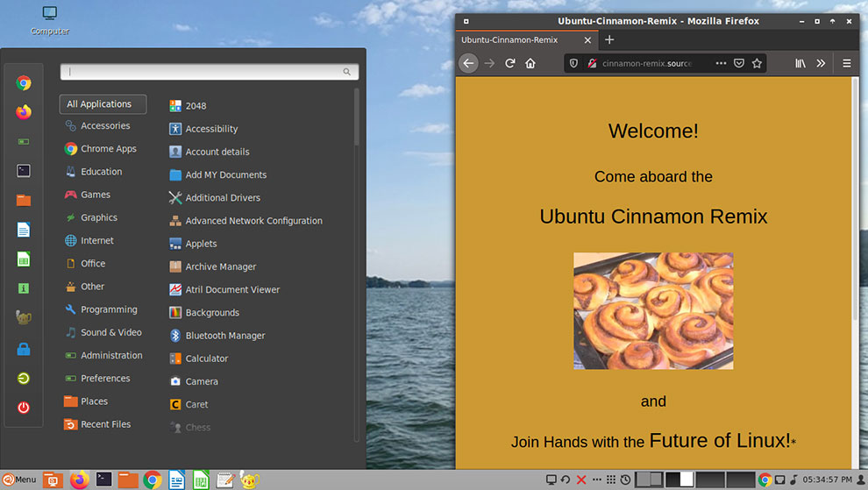Screen dimensions: 868x490
Task: Click the text editor notepad launcher in the panel
Action: (x=224, y=479)
